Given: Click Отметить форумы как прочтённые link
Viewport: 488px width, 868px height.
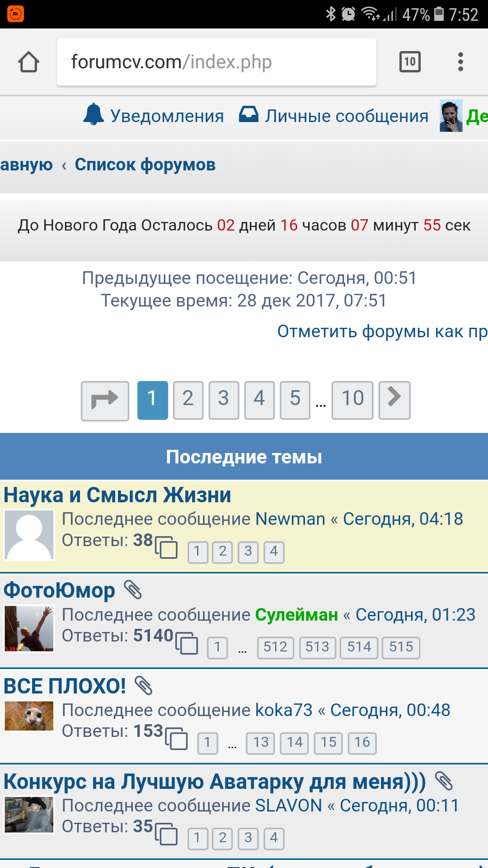Looking at the screenshot, I should (382, 331).
